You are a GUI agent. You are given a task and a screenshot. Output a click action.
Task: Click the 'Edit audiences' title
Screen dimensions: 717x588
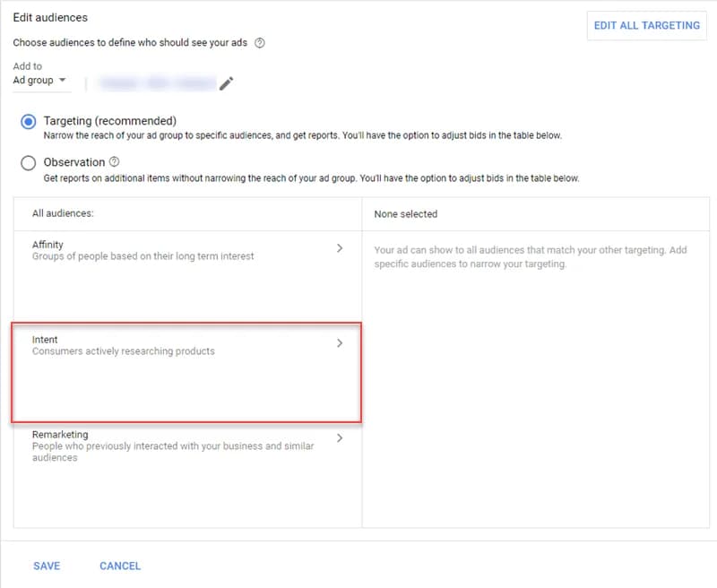tap(50, 17)
